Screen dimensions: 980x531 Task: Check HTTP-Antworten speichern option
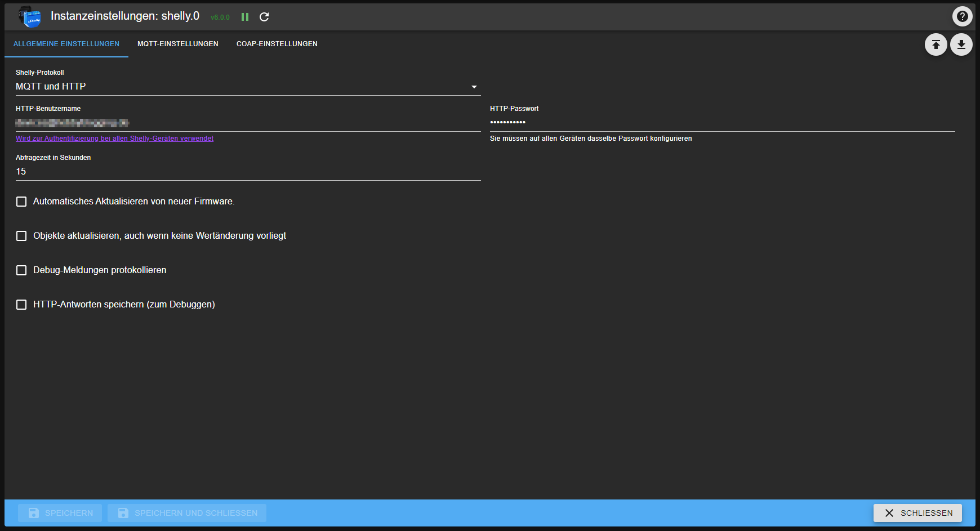(21, 305)
